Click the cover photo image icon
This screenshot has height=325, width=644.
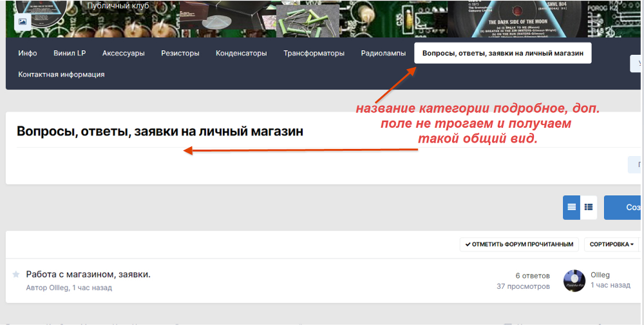[x=22, y=22]
